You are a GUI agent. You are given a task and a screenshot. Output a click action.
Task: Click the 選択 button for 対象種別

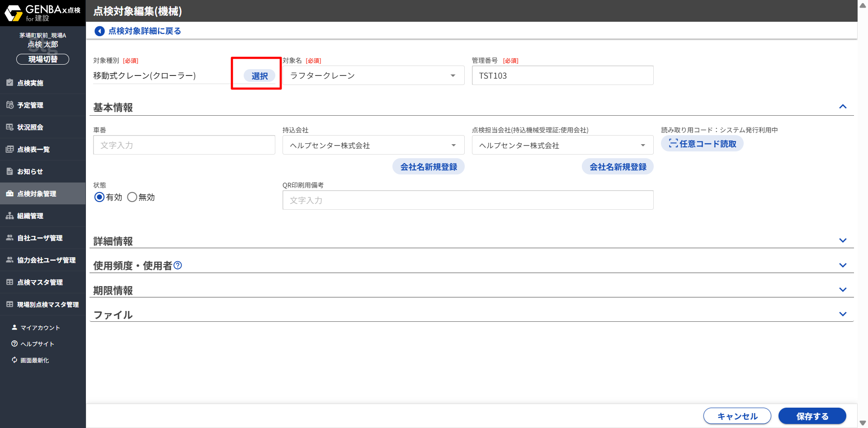click(x=259, y=76)
